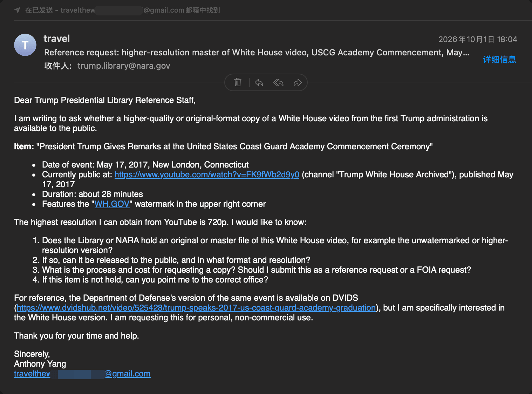Choose the Reply All double-arrow icon
The image size is (532, 394).
click(278, 83)
